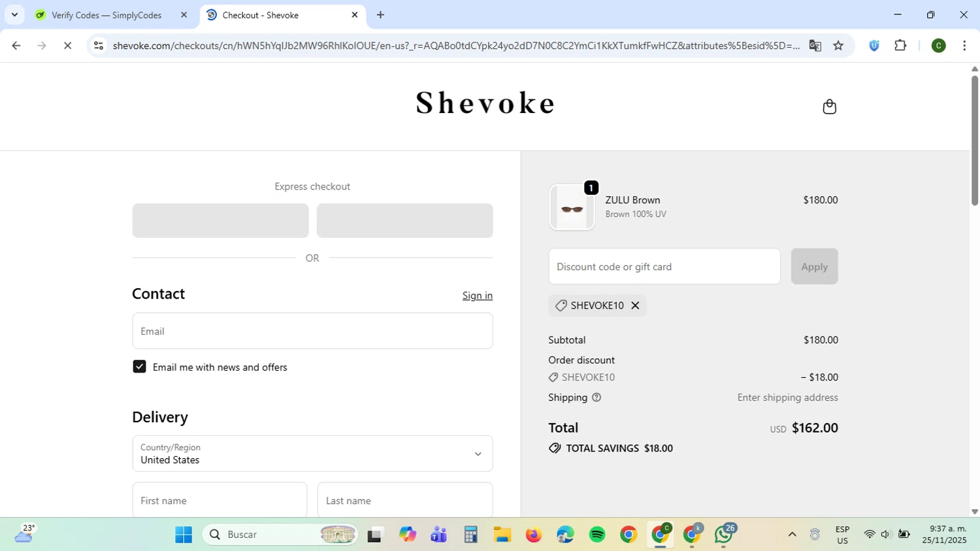Screen dimensions: 980x551
Task: Open WhatsApp from the taskbar
Action: [x=724, y=535]
